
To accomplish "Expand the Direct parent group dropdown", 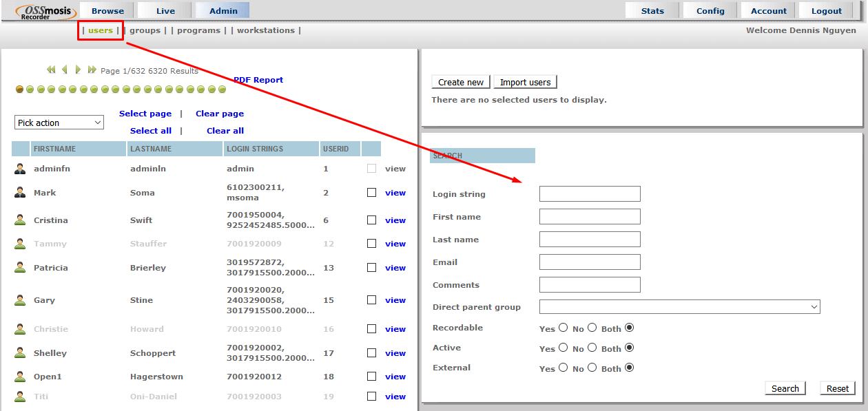I will coord(679,307).
